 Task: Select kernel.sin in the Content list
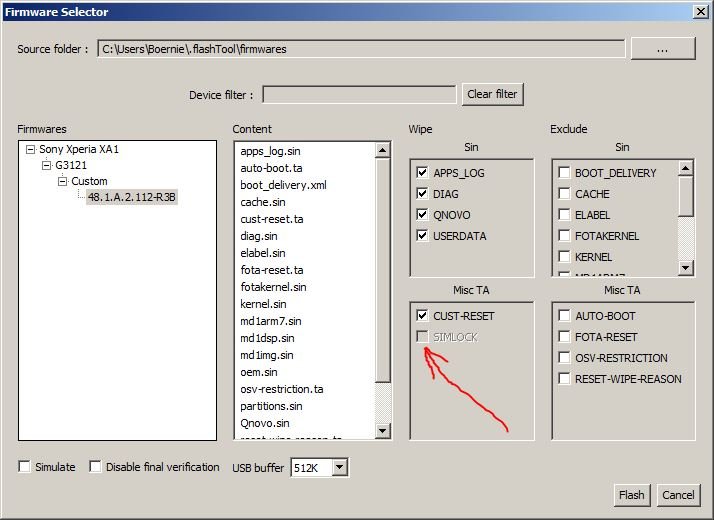[263, 304]
